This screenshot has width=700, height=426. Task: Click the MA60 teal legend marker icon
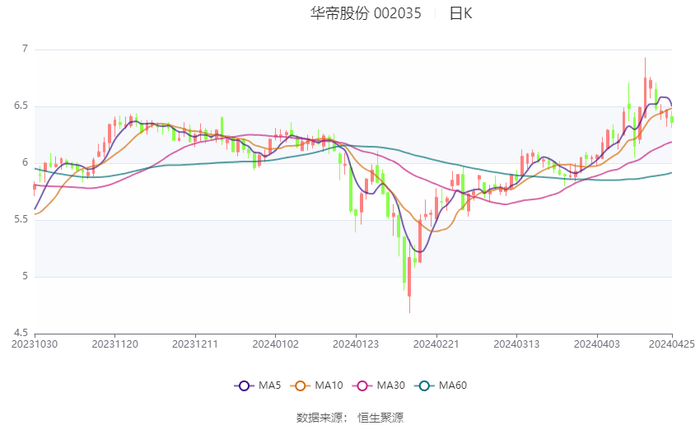pyautogui.click(x=423, y=386)
